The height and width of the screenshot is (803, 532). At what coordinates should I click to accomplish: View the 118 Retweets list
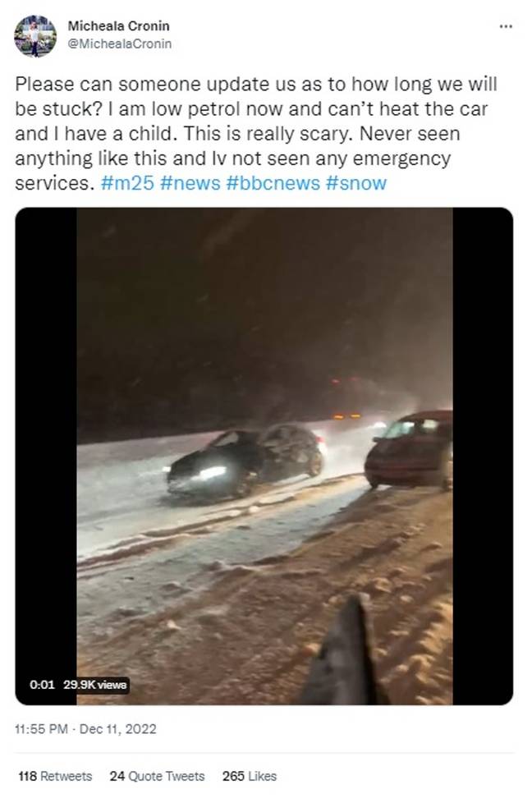(55, 777)
